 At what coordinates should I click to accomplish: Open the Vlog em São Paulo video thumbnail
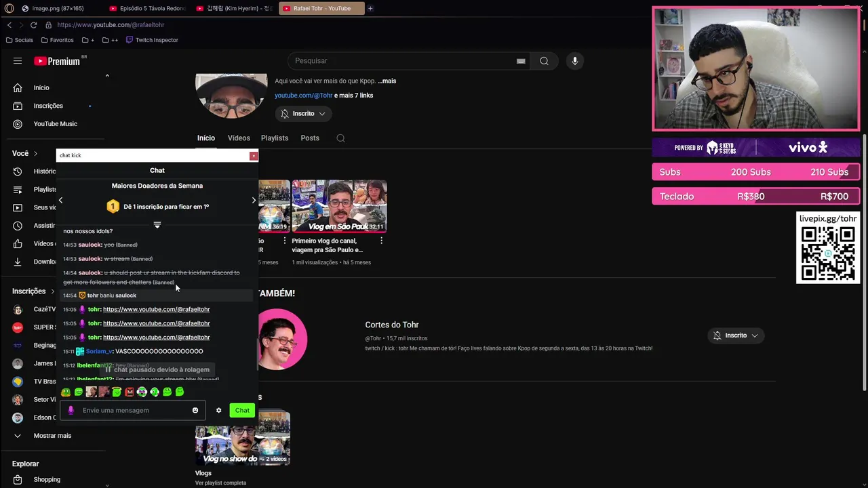[x=339, y=206]
